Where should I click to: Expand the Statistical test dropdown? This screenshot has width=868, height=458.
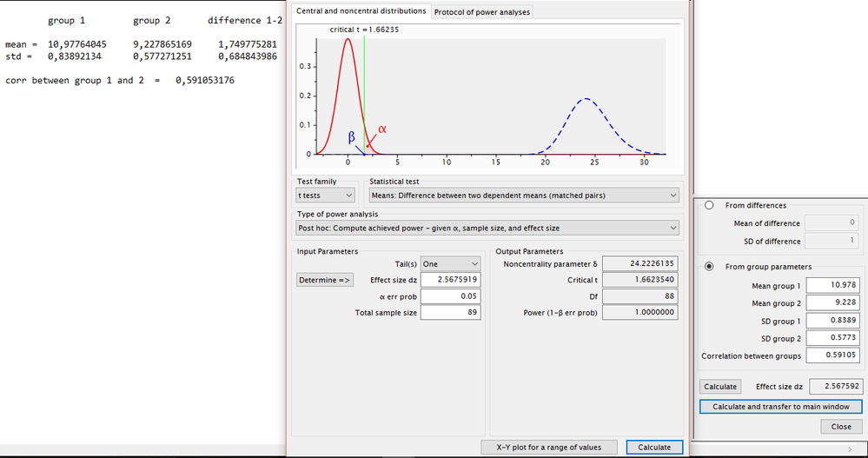[523, 196]
